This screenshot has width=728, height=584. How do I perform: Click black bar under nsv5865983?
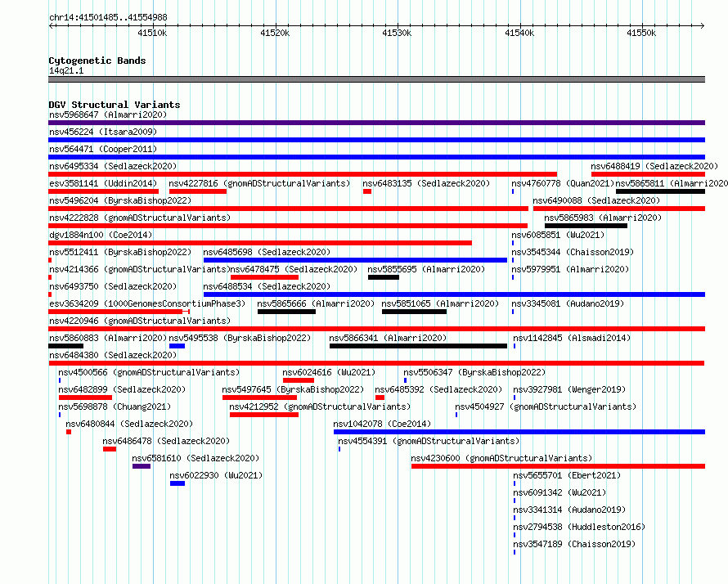click(586, 226)
